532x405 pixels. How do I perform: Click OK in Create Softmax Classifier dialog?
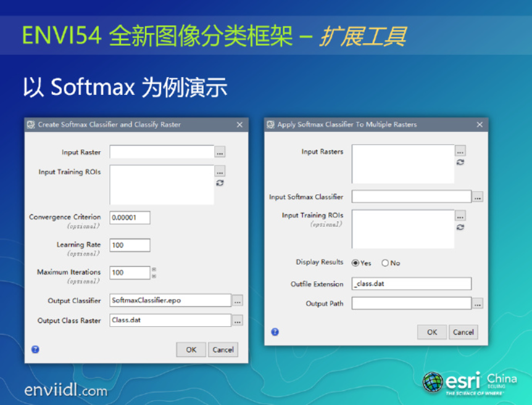pyautogui.click(x=191, y=350)
